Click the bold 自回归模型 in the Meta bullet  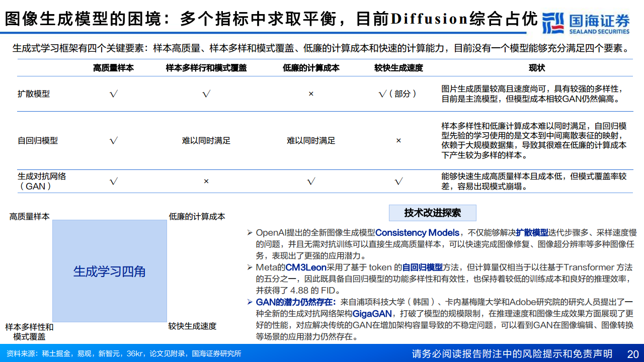(x=423, y=267)
